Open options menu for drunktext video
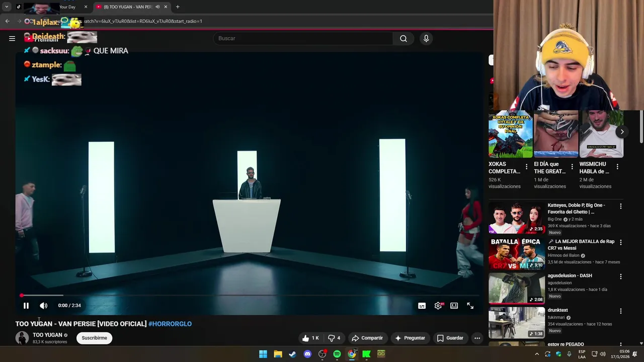Screen dimensions: 644x362 [620, 311]
